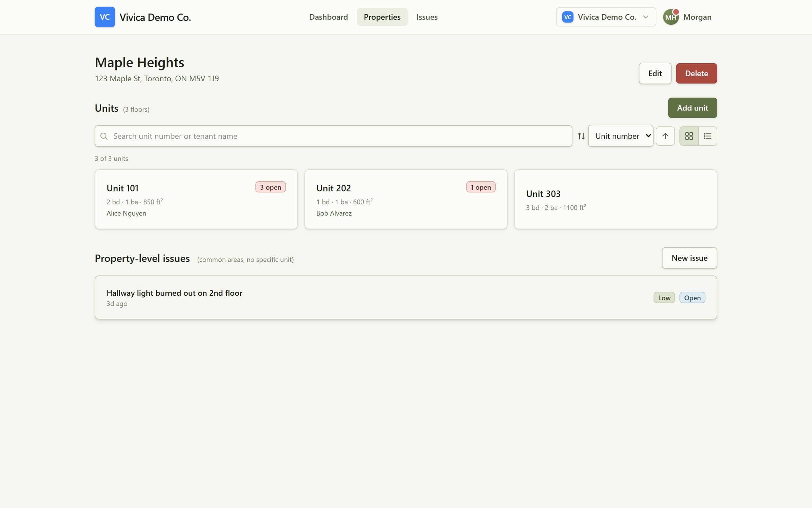Switch to grid view of units
Screen dimensions: 812x508
click(689, 136)
